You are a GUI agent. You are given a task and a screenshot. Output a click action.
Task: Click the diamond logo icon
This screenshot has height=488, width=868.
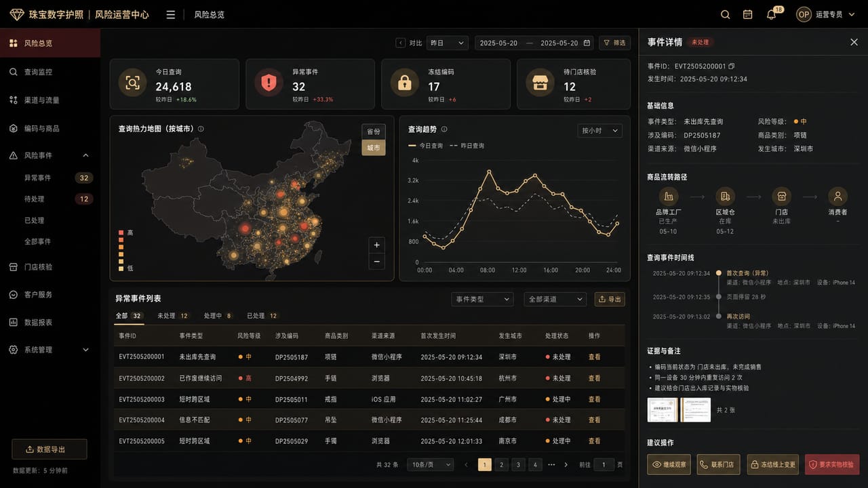point(17,14)
